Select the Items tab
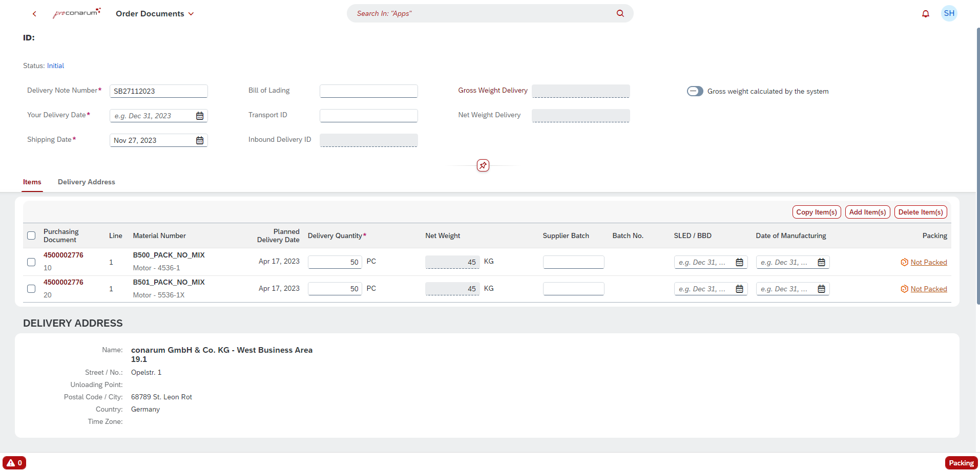980x471 pixels. click(32, 182)
